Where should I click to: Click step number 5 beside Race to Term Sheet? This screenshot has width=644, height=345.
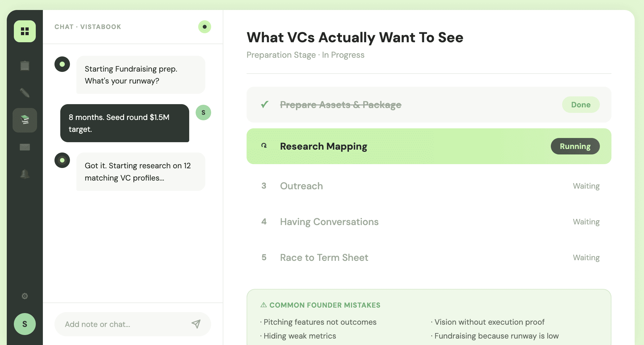pyautogui.click(x=264, y=257)
